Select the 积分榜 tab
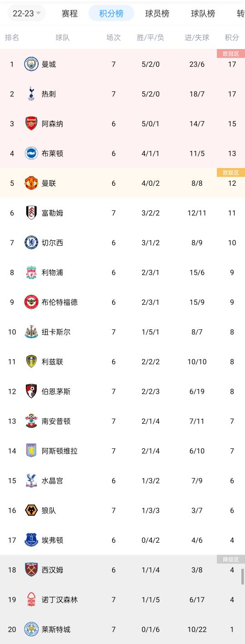The height and width of the screenshot is (644, 245). point(111,14)
